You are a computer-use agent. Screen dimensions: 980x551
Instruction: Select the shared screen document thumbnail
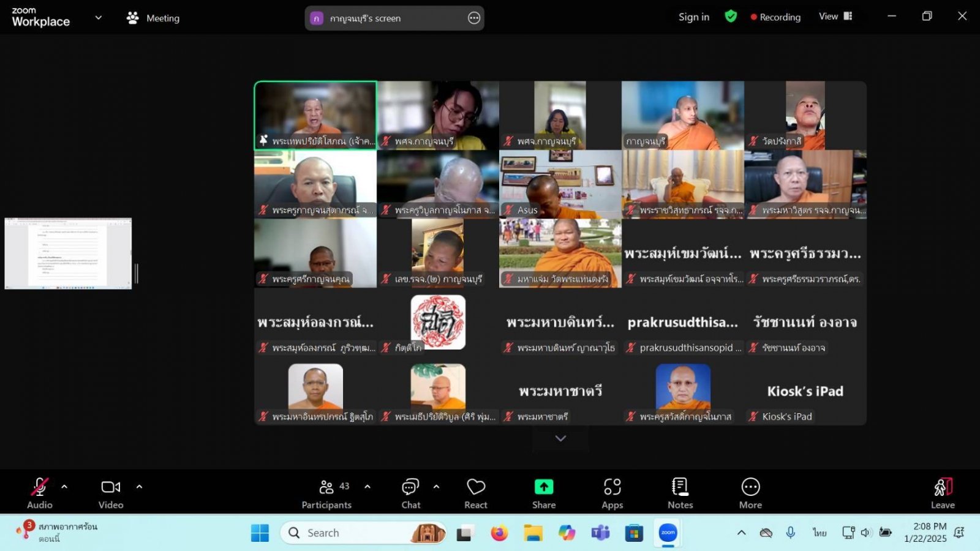click(x=68, y=253)
